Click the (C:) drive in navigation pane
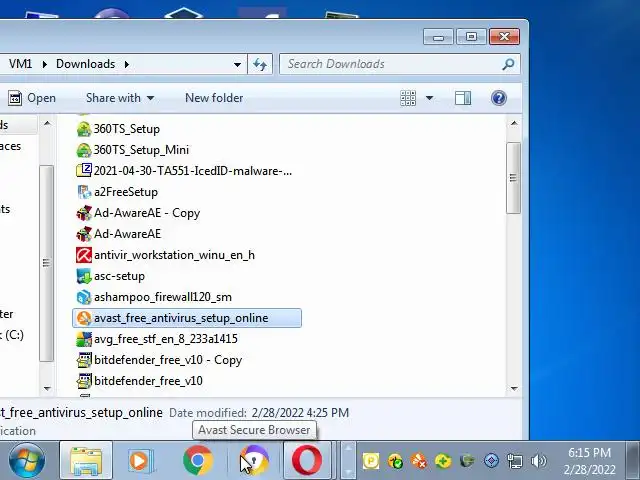 [12, 335]
